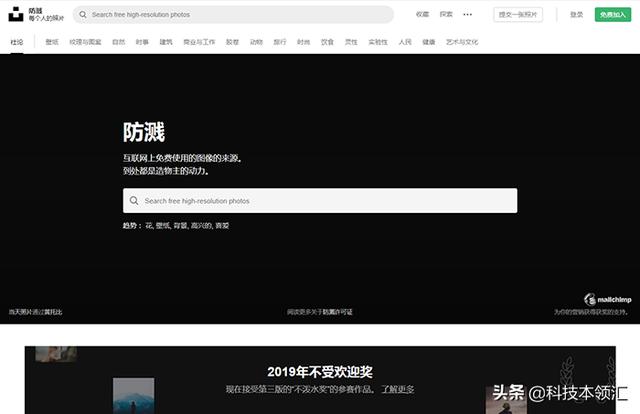
Task: Click the magnifier icon in hero search box
Action: (134, 200)
